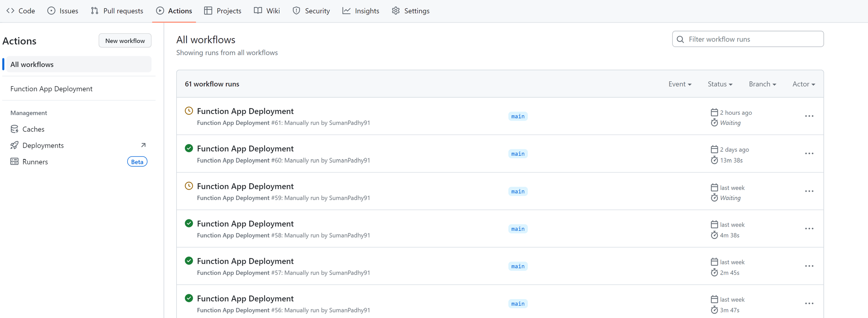Open the three-dot menu for run #61
Screen dimensions: 868x318
point(809,116)
